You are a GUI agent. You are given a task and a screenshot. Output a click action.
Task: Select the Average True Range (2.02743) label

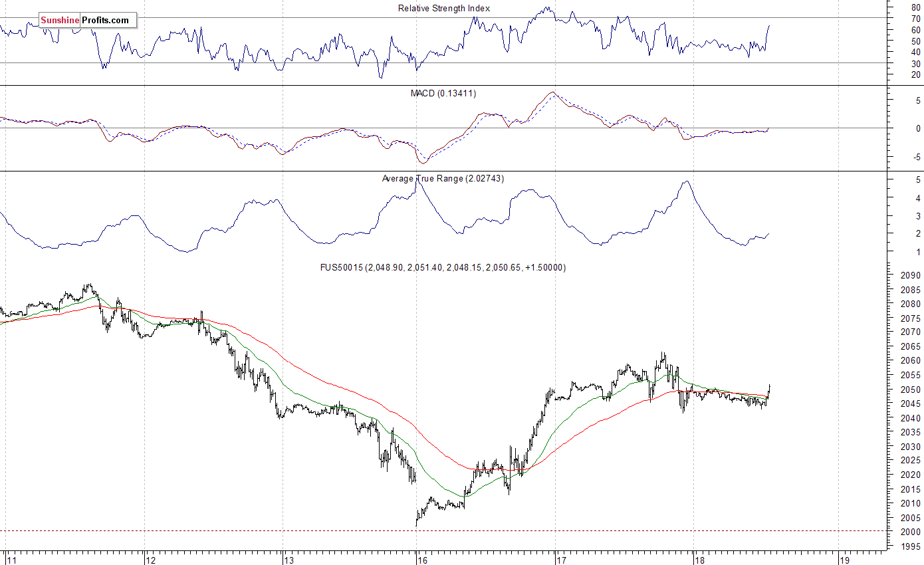pos(443,179)
